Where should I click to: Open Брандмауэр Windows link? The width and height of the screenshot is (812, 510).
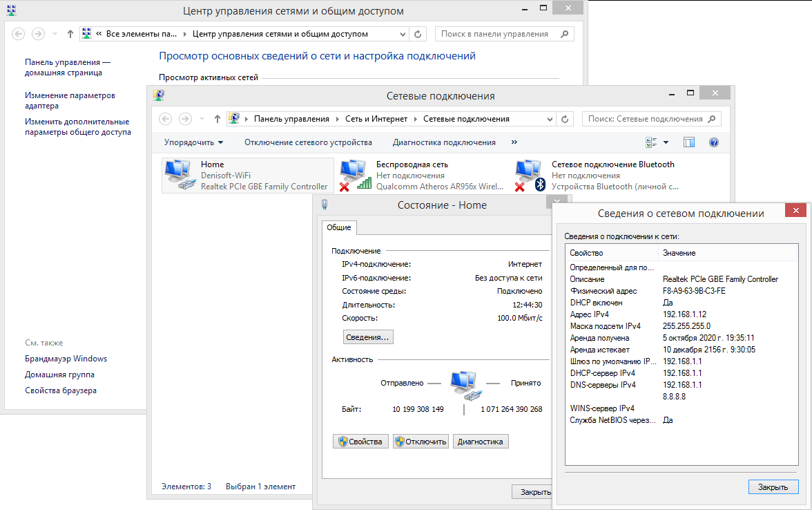point(66,359)
